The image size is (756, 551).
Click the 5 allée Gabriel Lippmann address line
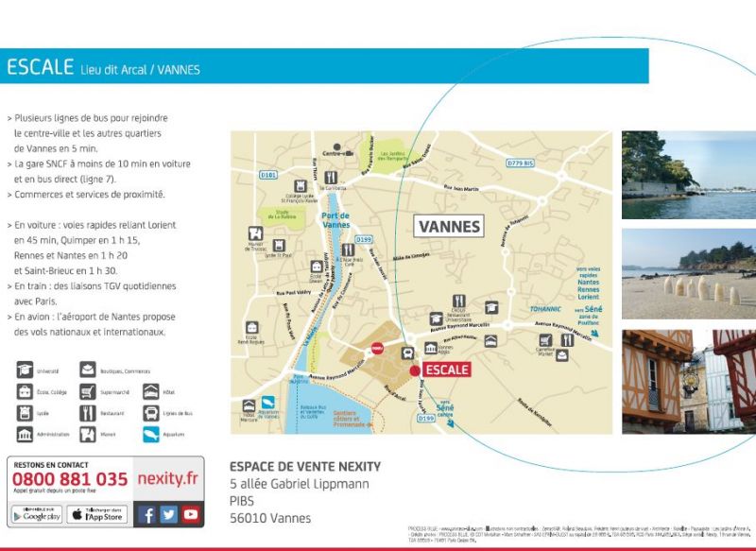[x=300, y=484]
